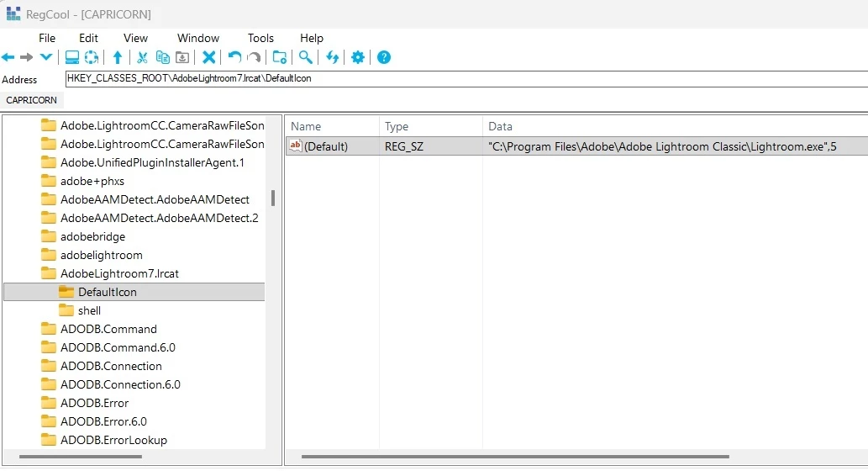Select the adobe+phxs key

[92, 181]
